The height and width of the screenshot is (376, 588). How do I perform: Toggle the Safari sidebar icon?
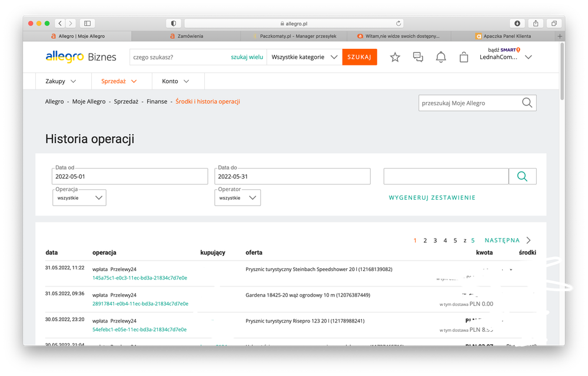(x=87, y=24)
